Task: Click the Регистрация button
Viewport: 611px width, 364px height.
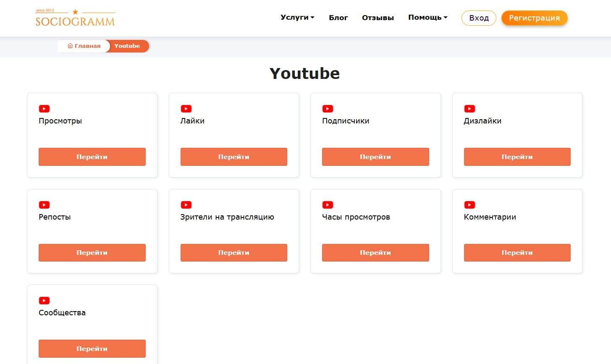Action: coord(534,18)
